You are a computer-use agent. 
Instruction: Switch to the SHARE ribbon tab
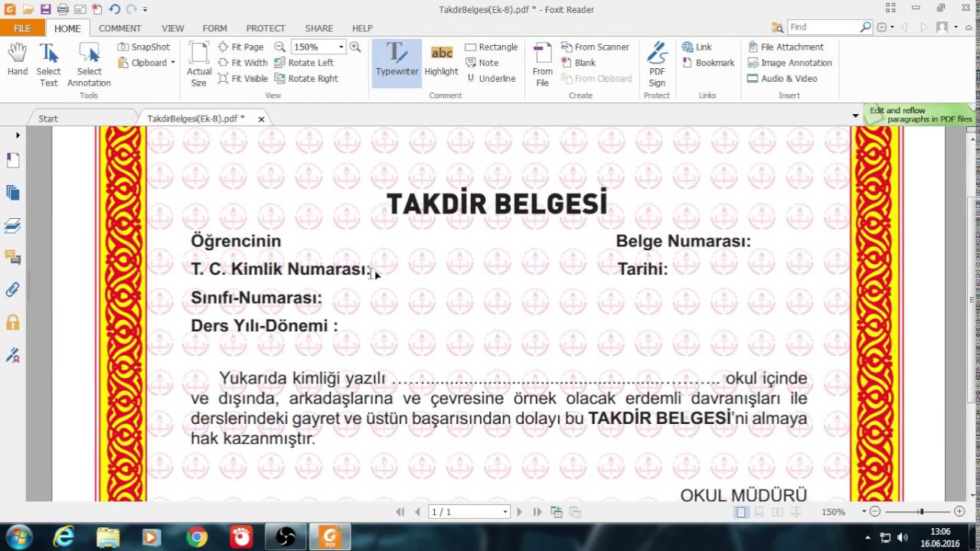[318, 28]
